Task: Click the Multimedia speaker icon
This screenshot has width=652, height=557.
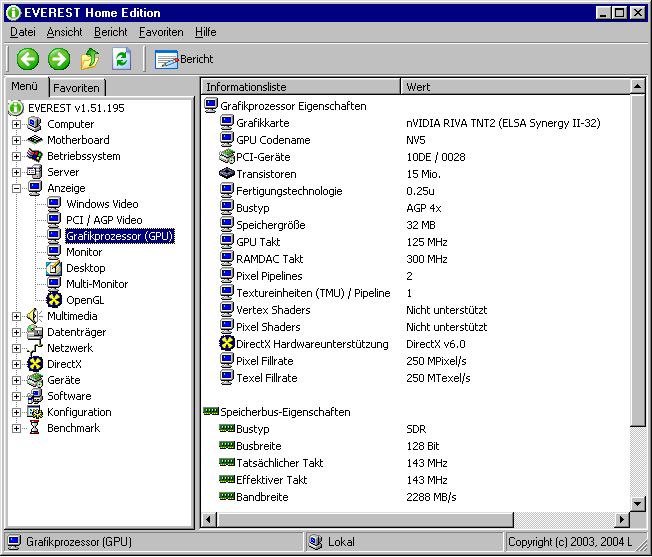Action: click(35, 316)
